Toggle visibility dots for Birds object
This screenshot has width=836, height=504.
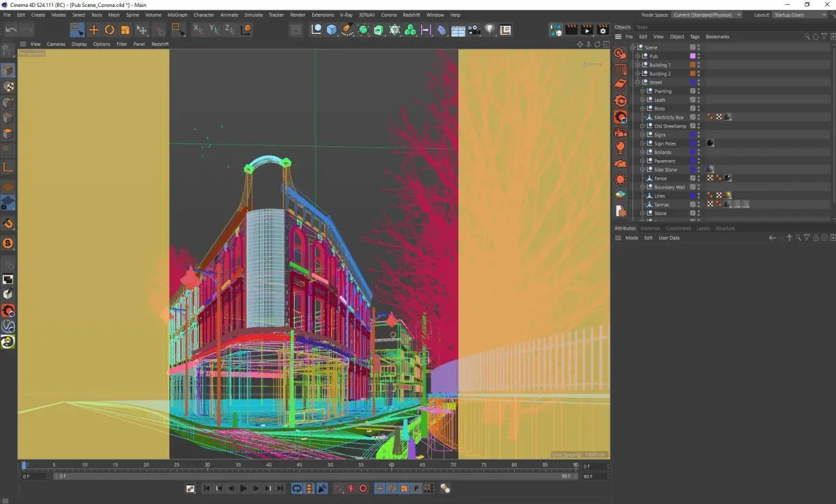pyautogui.click(x=699, y=109)
